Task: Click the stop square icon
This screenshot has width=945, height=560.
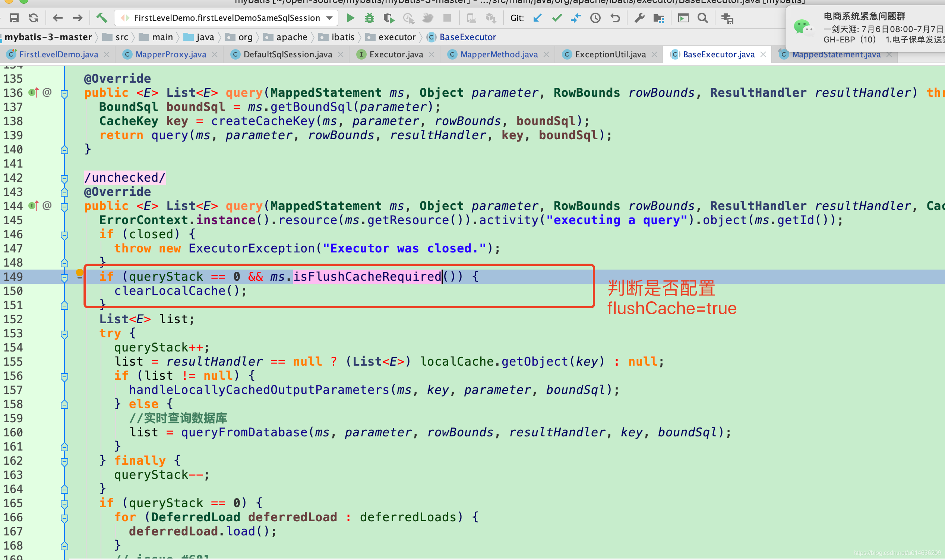Action: pos(447,18)
